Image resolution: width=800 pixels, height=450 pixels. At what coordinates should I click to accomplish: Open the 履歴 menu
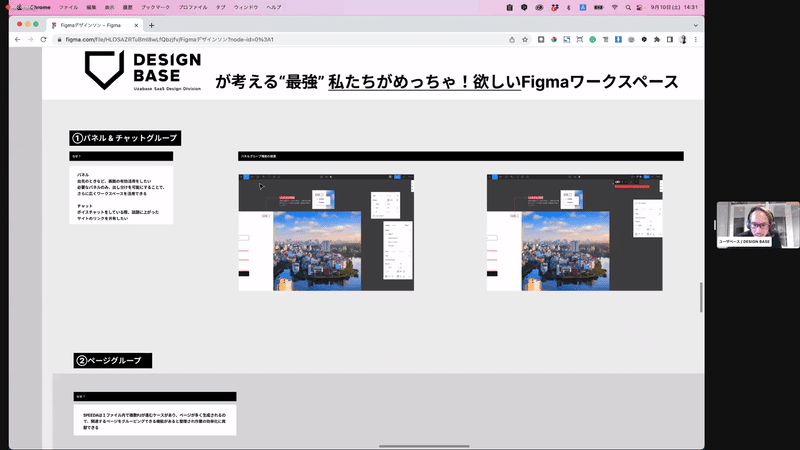[x=128, y=7]
